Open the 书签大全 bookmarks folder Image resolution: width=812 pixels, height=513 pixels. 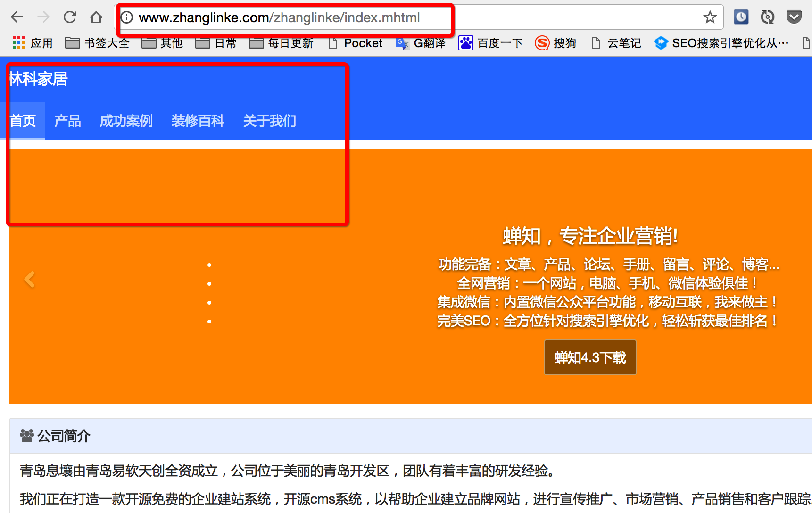(97, 43)
